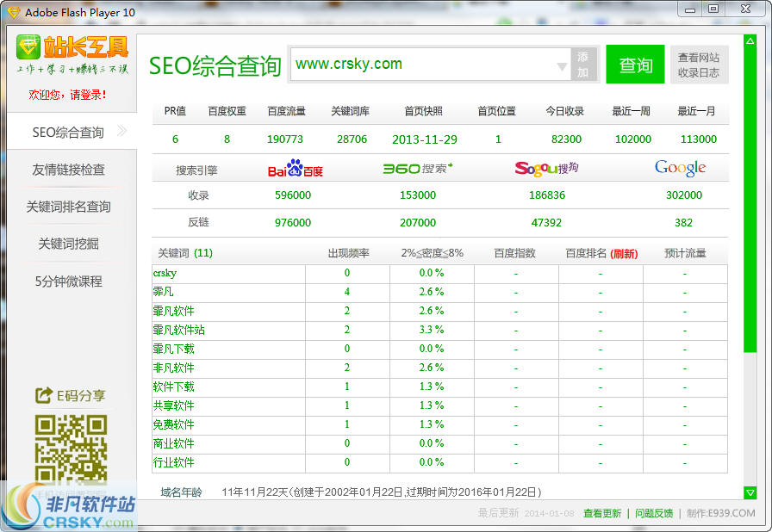The image size is (772, 532).
Task: Open the 5分钟微课程 tab
Action: click(x=68, y=281)
